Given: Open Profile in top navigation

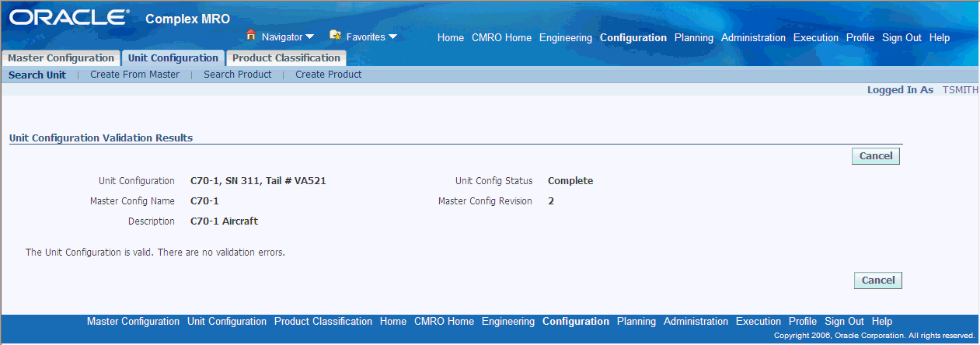Looking at the screenshot, I should [860, 37].
